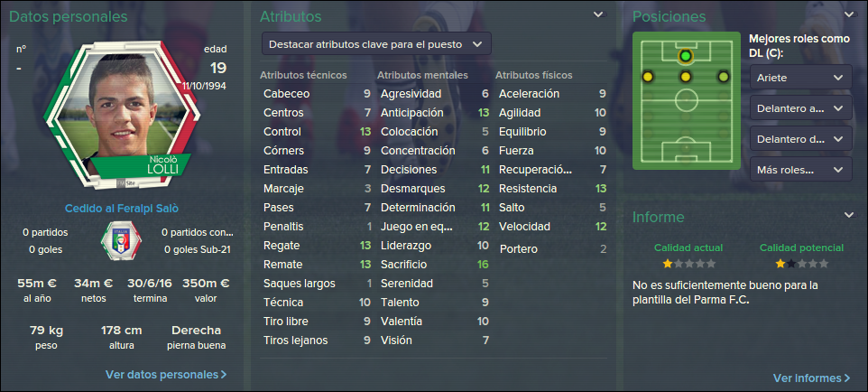
Task: Click the potential ability star rating
Action: click(801, 264)
